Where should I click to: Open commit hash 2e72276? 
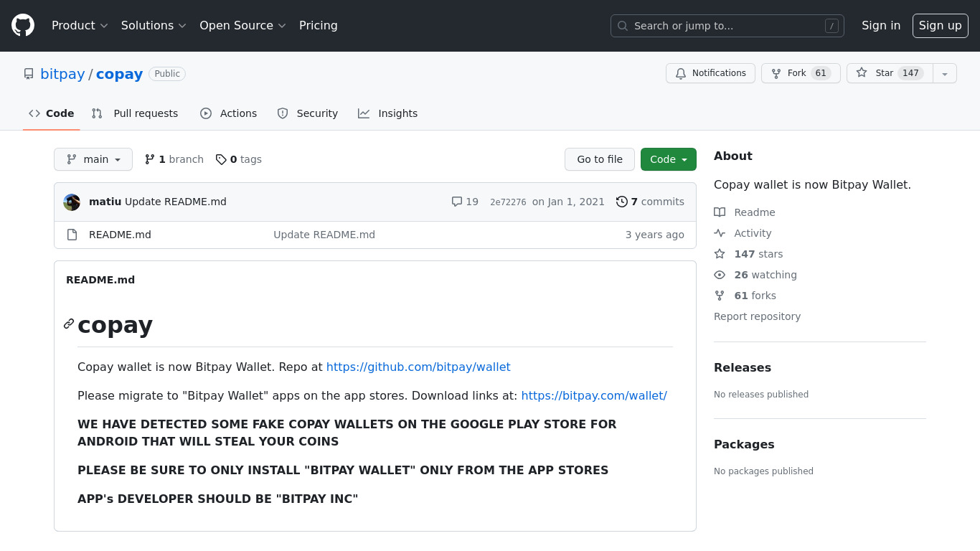(x=508, y=202)
